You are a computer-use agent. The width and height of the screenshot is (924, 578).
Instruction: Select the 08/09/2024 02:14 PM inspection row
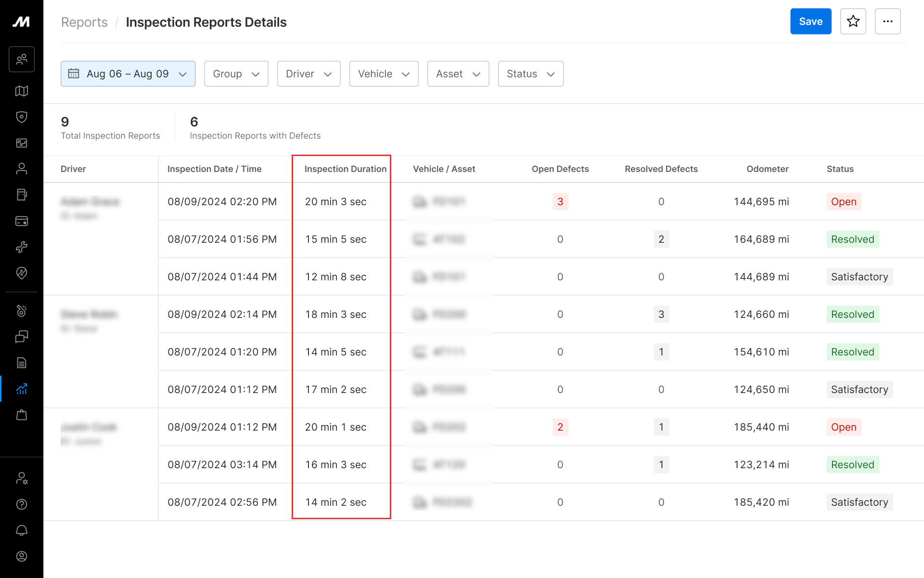click(x=541, y=315)
